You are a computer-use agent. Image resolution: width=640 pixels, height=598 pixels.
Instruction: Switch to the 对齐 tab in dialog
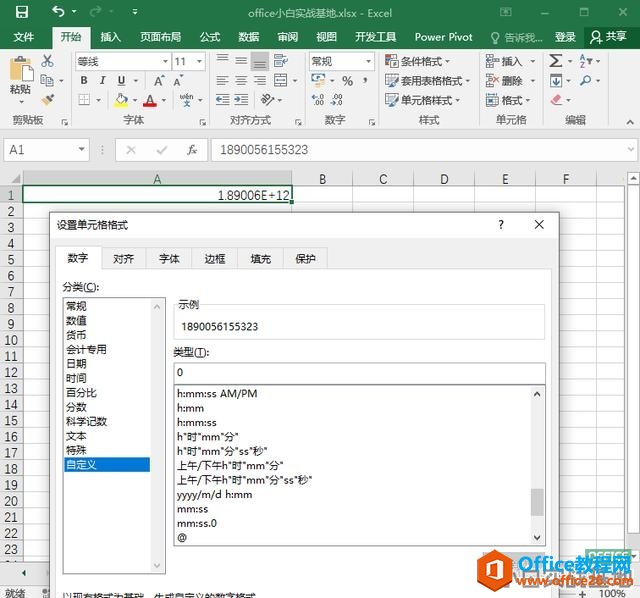(x=123, y=258)
